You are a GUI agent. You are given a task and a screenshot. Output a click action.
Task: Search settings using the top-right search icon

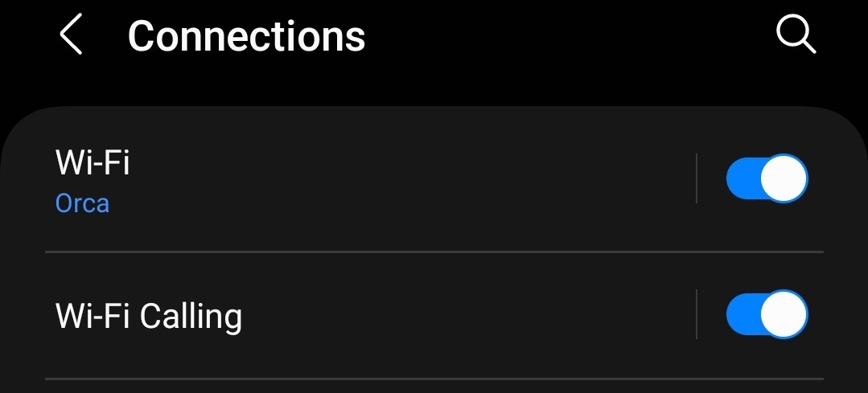pyautogui.click(x=796, y=35)
